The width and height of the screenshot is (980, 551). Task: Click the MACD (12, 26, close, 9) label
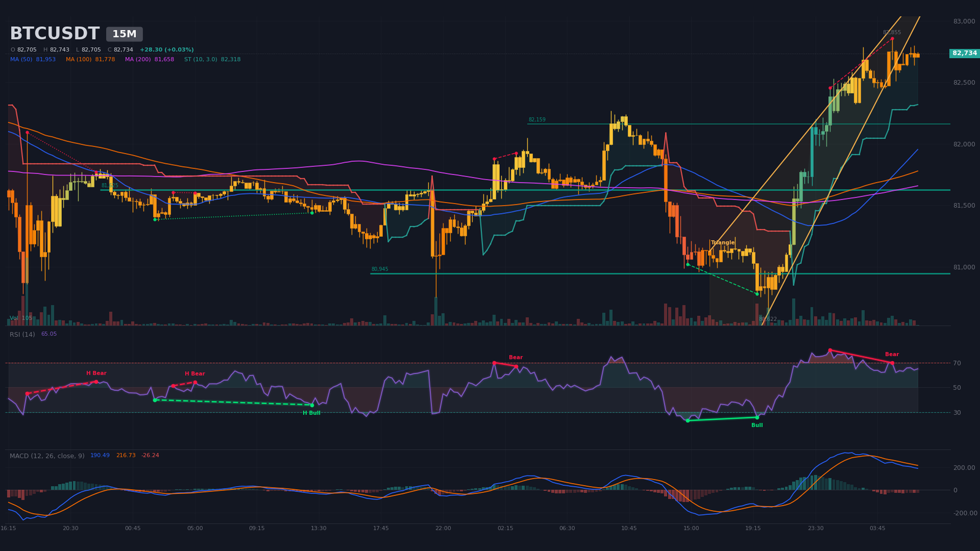(47, 455)
